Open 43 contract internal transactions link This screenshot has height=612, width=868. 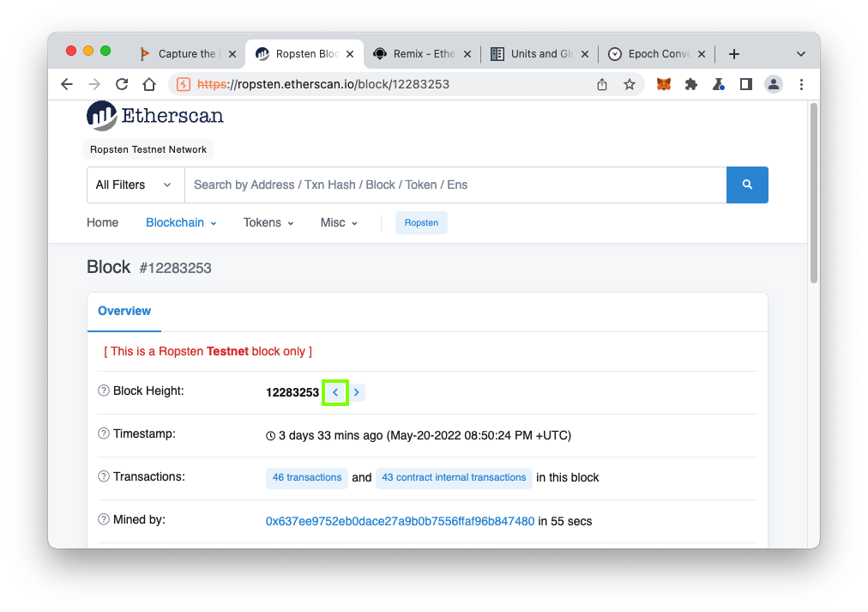point(454,477)
